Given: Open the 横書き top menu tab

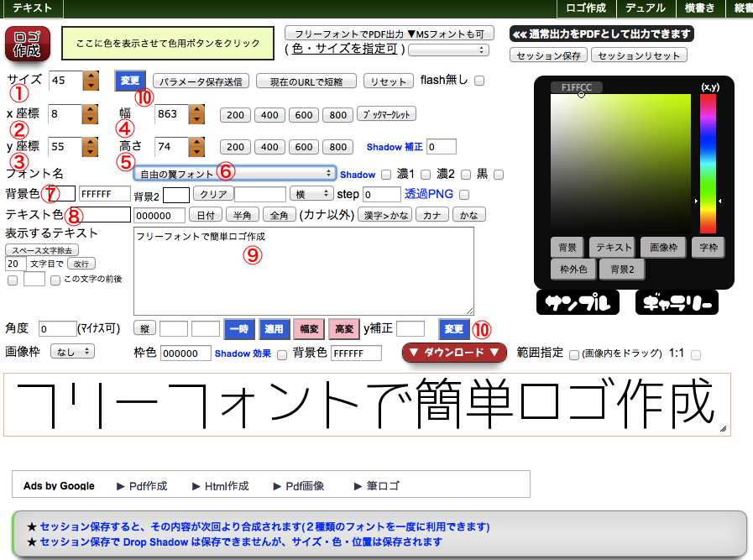Looking at the screenshot, I should [699, 8].
